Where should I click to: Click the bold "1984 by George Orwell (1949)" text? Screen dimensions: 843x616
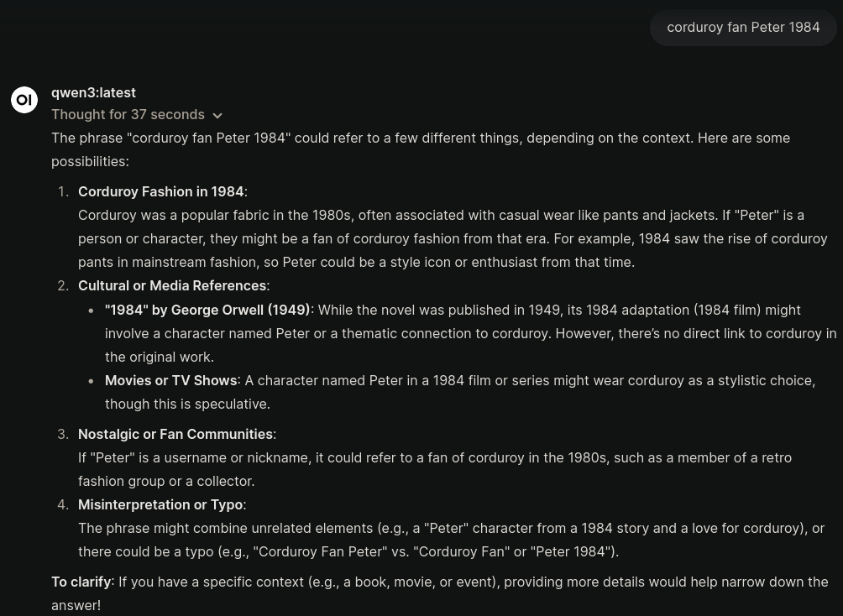pyautogui.click(x=207, y=310)
